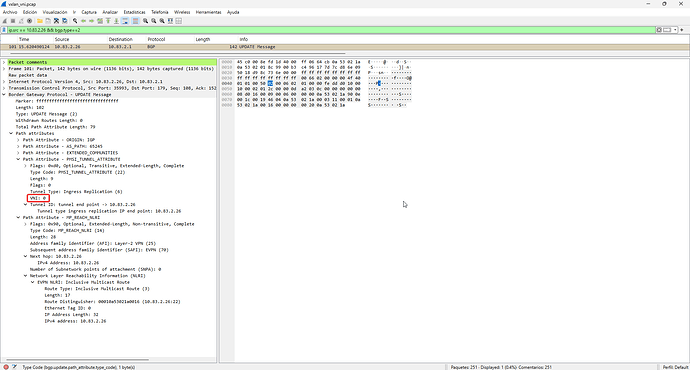Sort packets by Destination column
Screen dimensions: 690x370
point(121,39)
